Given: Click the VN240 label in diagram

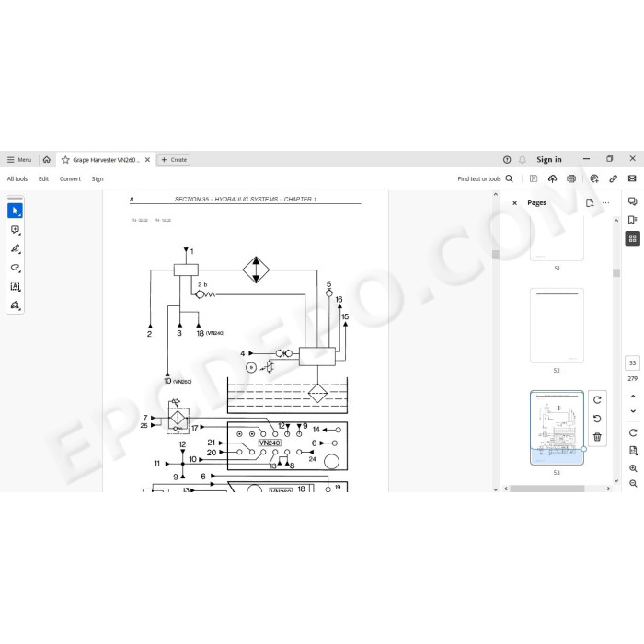Looking at the screenshot, I should [270, 443].
